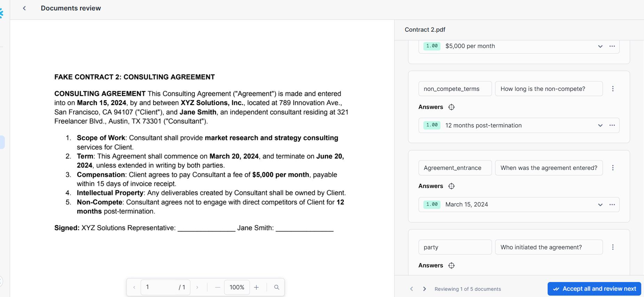Click the back arrow beside Documents review
Image resolution: width=644 pixels, height=297 pixels.
(x=24, y=8)
